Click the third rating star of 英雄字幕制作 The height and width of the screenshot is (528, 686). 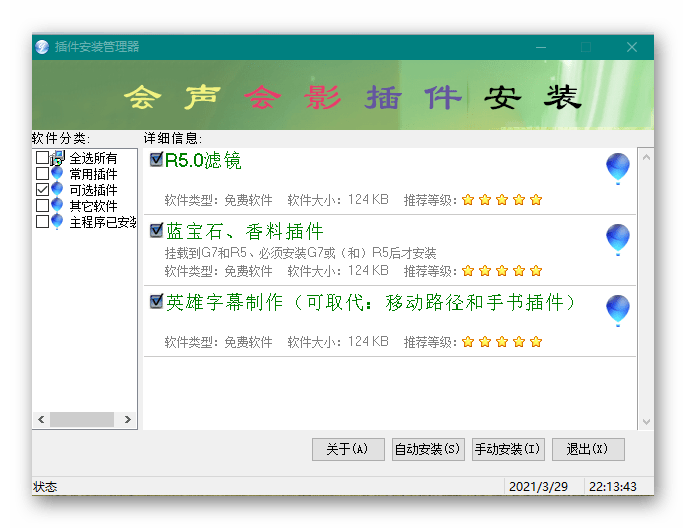[x=502, y=342]
